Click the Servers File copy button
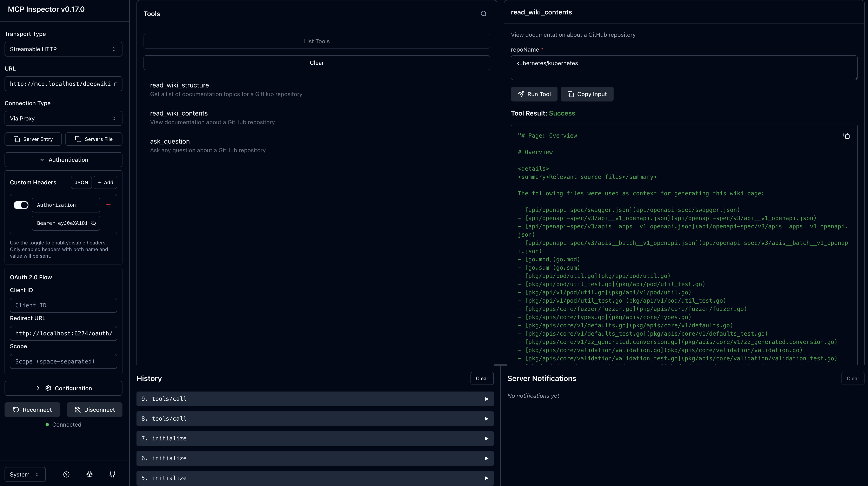 94,139
